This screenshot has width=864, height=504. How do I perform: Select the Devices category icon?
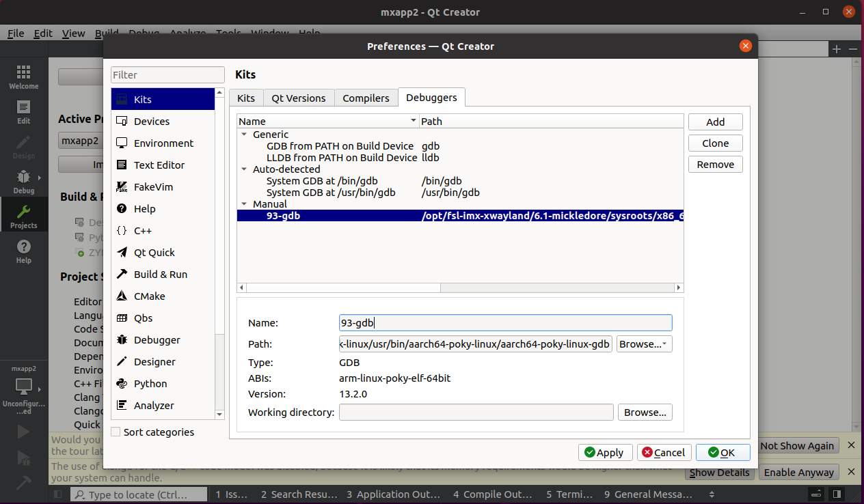pos(122,122)
